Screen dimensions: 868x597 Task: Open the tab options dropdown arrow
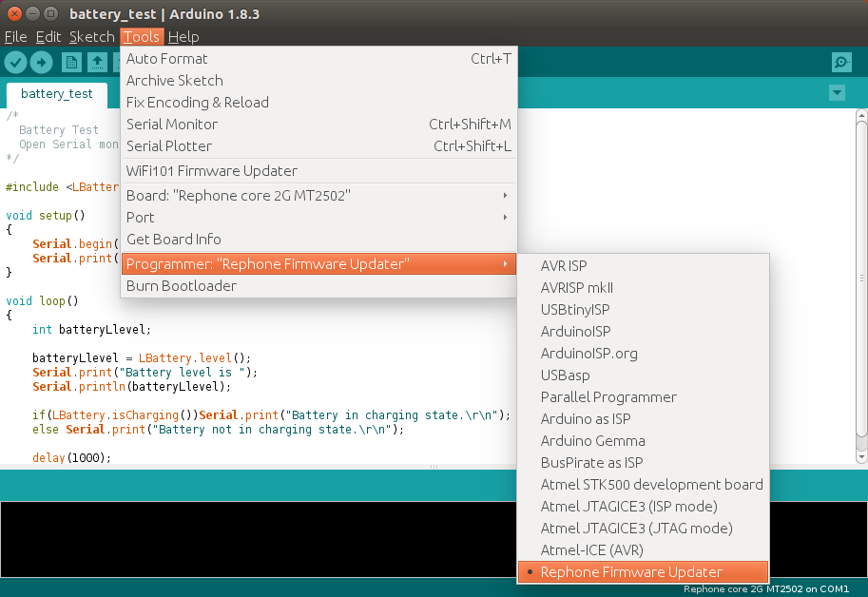837,92
